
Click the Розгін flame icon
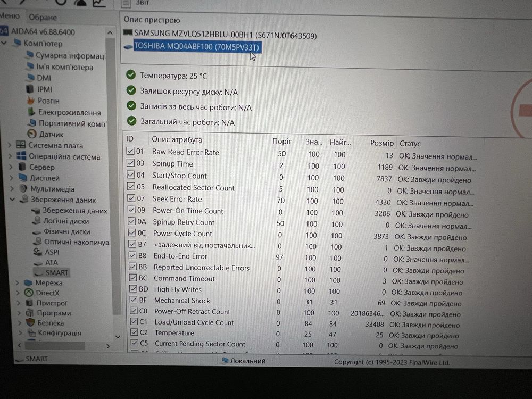[x=31, y=101]
